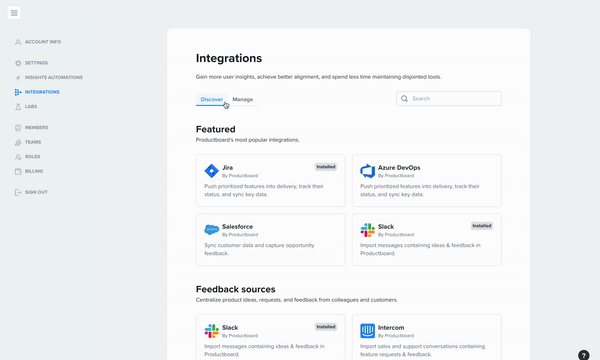Click the Billing sidebar icon
The width and height of the screenshot is (600, 360).
(18, 171)
